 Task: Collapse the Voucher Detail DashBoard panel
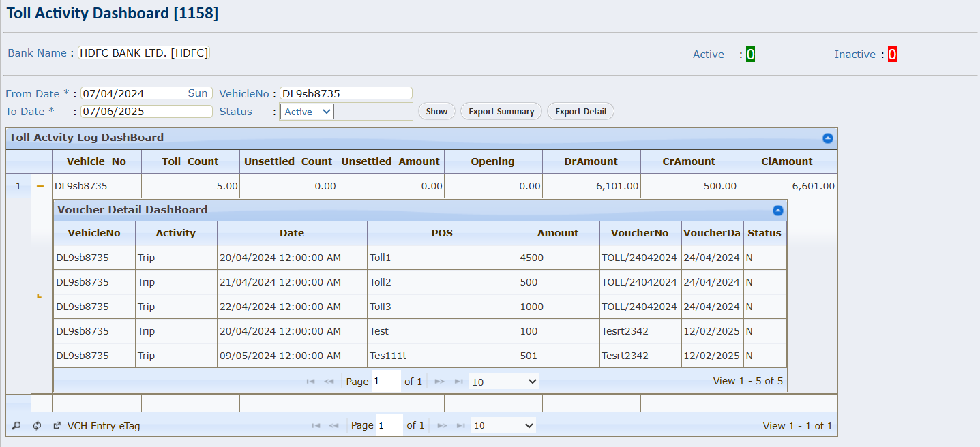(777, 211)
